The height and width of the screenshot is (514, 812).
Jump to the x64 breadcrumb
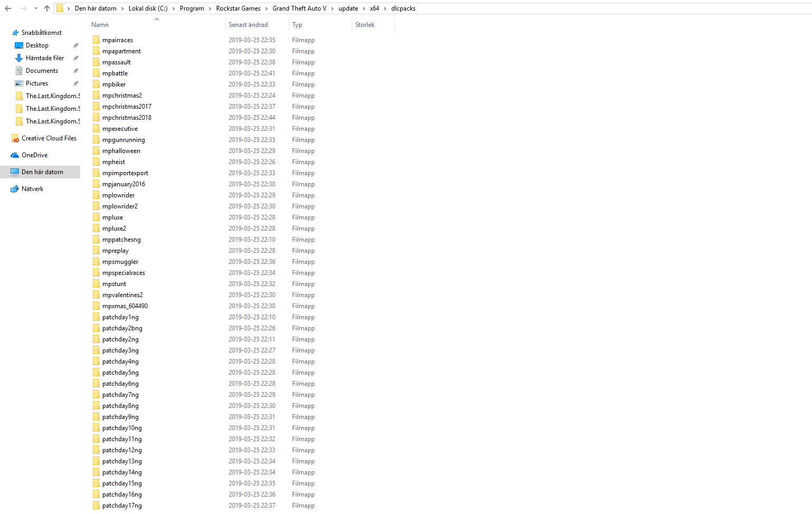374,8
